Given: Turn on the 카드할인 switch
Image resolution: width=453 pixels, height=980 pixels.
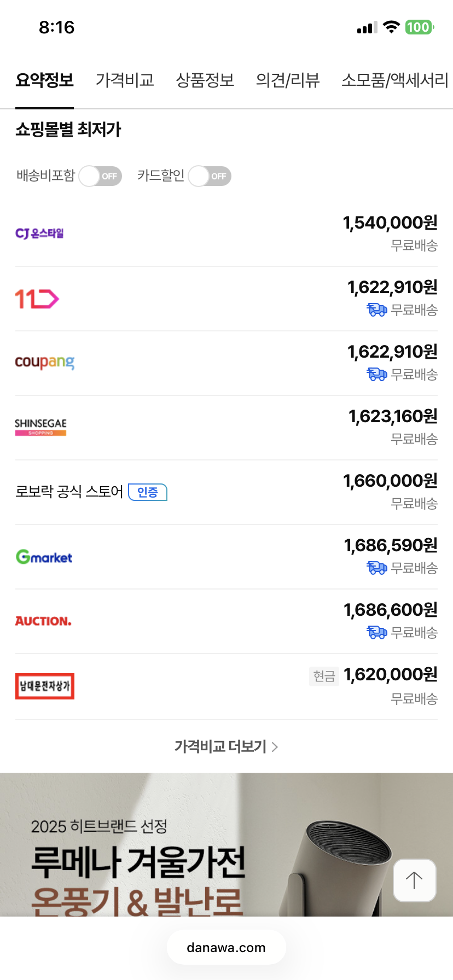Looking at the screenshot, I should (x=210, y=176).
